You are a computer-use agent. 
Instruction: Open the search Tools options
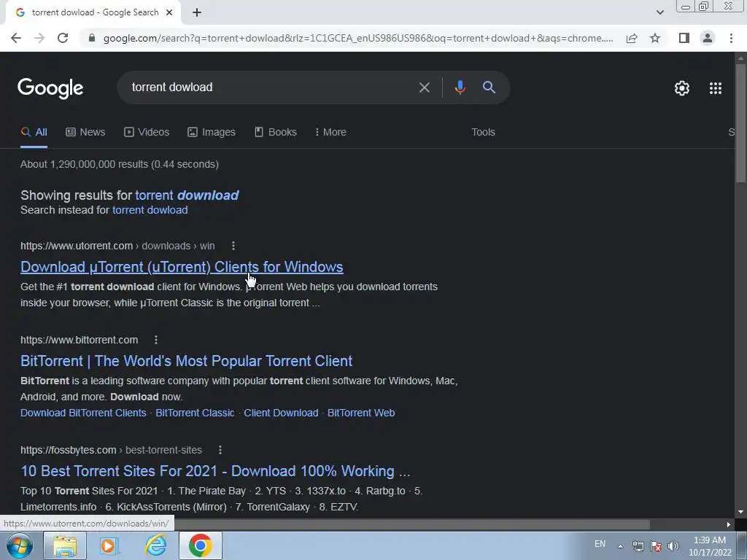pyautogui.click(x=483, y=132)
